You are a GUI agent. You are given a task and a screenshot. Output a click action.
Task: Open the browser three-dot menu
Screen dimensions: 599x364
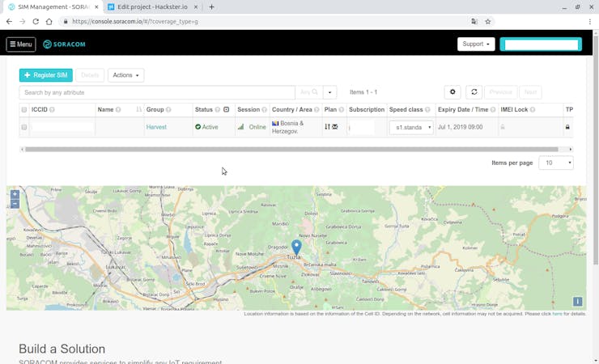590,21
